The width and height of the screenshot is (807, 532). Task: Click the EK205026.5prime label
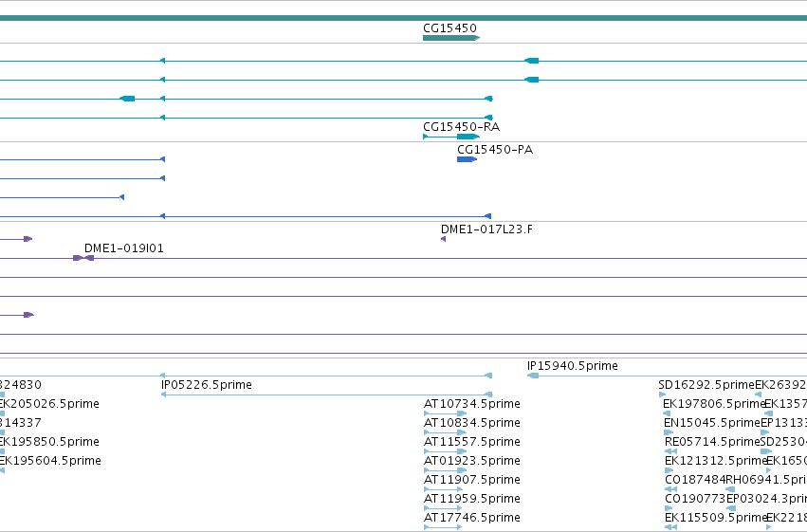tap(49, 404)
